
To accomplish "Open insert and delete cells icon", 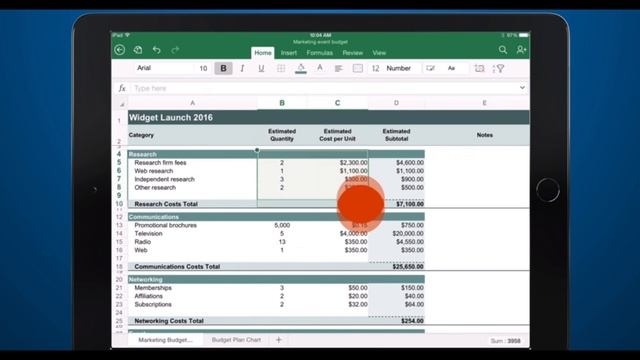I will (x=480, y=68).
